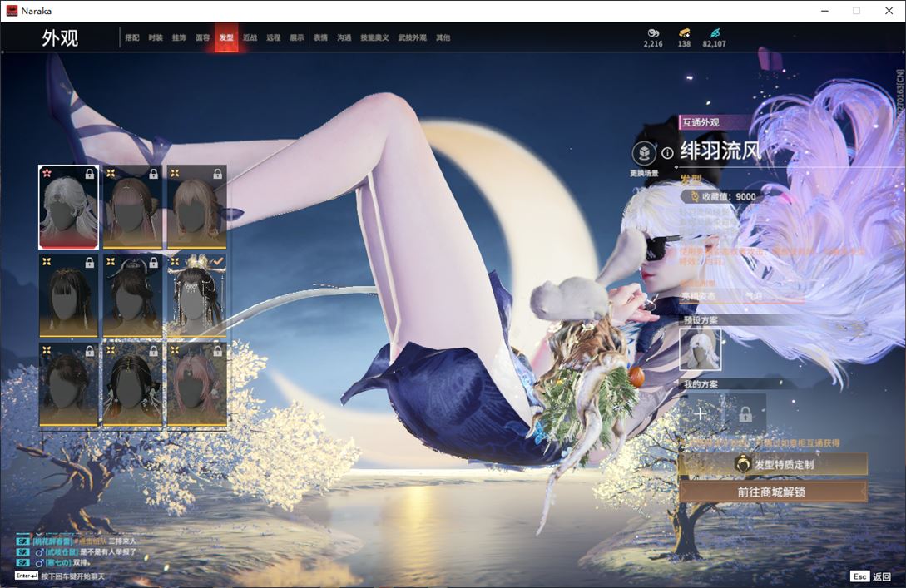This screenshot has width=906, height=588.
Task: Click the 预设方案 preset hairstyle thumbnail
Action: pos(701,348)
